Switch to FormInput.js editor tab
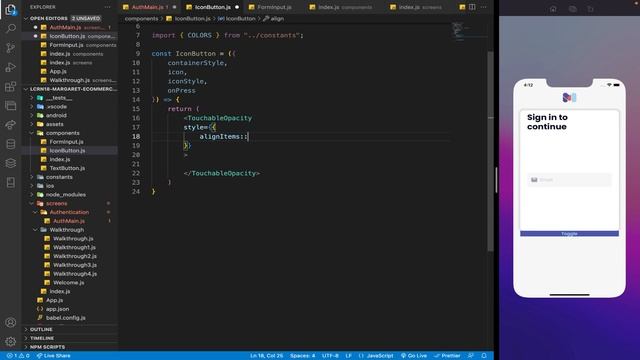 point(274,7)
